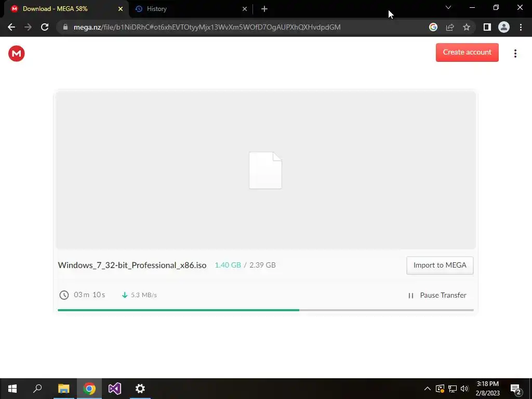Open MEGA page three-dot menu
This screenshot has height=399, width=532.
click(x=515, y=54)
